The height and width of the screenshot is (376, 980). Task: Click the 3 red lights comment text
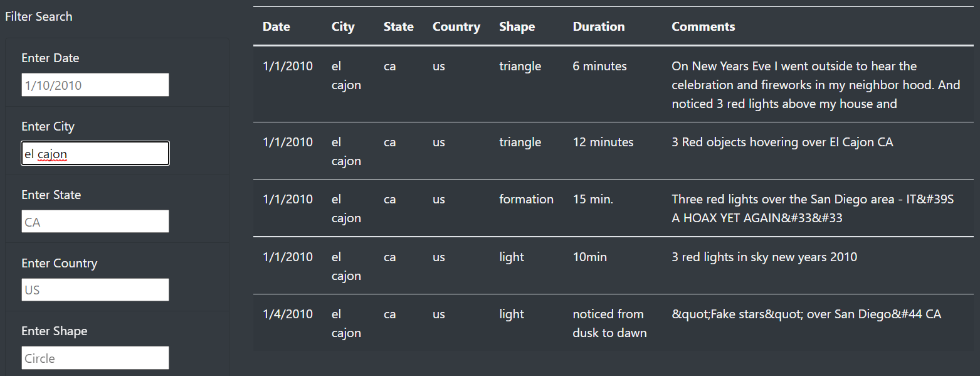tap(764, 256)
